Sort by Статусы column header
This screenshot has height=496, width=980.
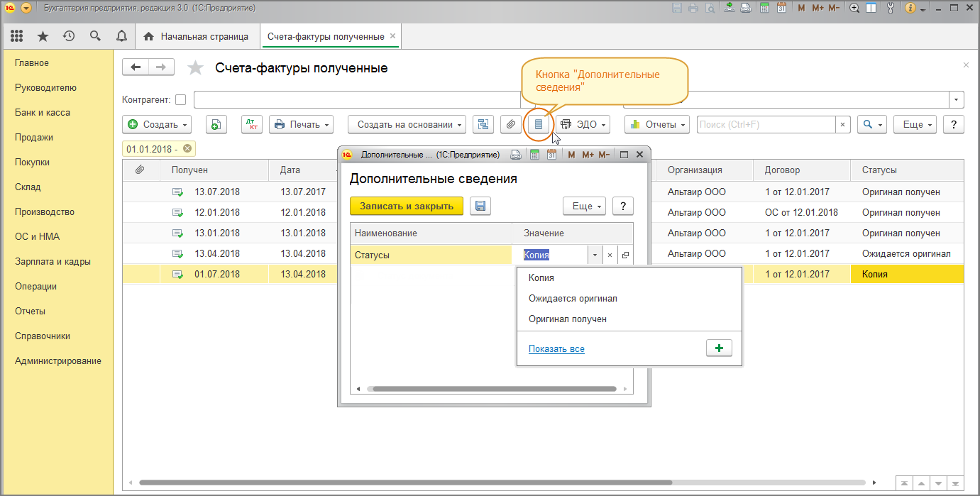coord(907,170)
